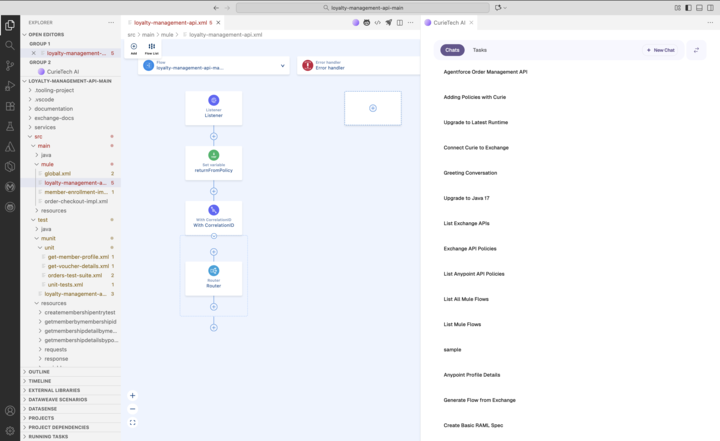The image size is (720, 441).
Task: Expand the TIMELINE section
Action: [x=71, y=381]
